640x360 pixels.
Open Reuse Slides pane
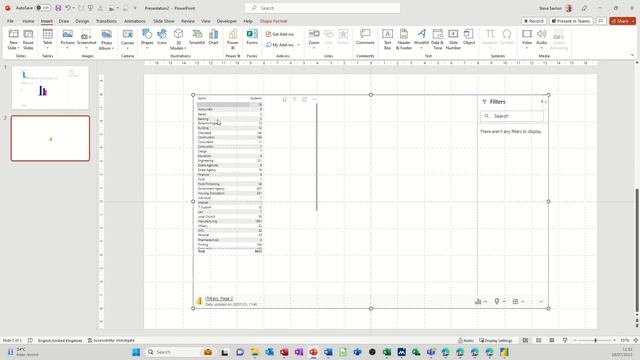28,40
